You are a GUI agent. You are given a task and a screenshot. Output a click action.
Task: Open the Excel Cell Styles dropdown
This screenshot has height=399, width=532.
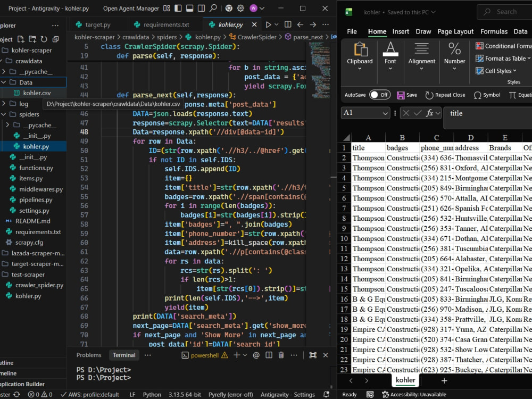point(496,71)
